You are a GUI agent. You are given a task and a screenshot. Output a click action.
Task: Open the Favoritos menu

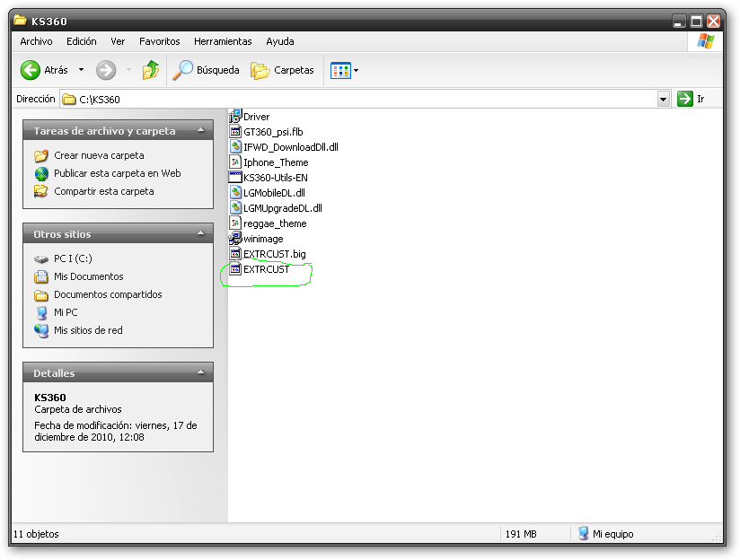click(160, 41)
